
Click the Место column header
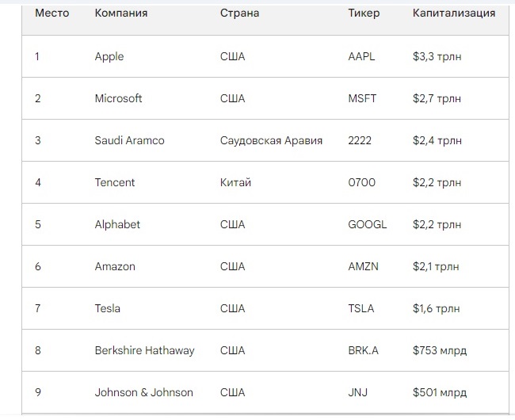(x=51, y=13)
